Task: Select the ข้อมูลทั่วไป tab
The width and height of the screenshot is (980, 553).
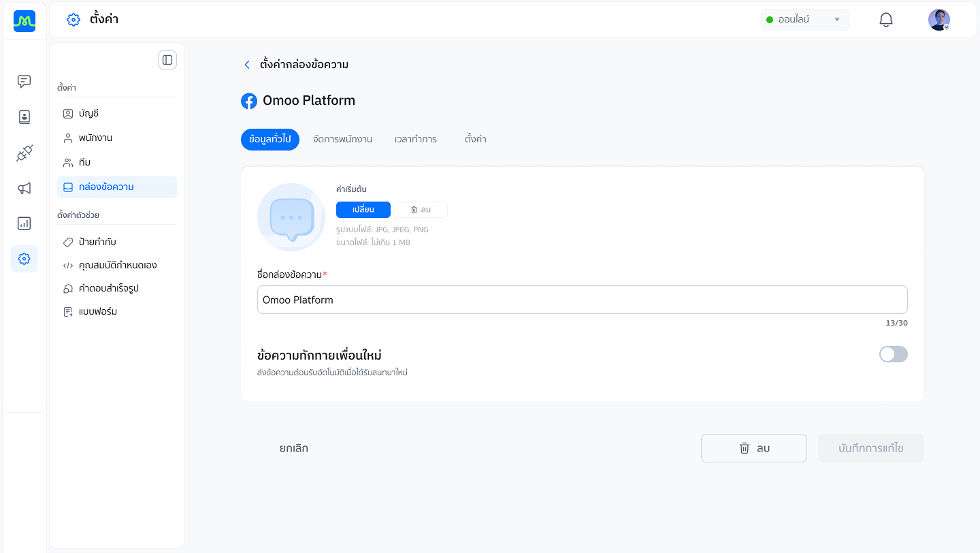Action: pyautogui.click(x=270, y=140)
